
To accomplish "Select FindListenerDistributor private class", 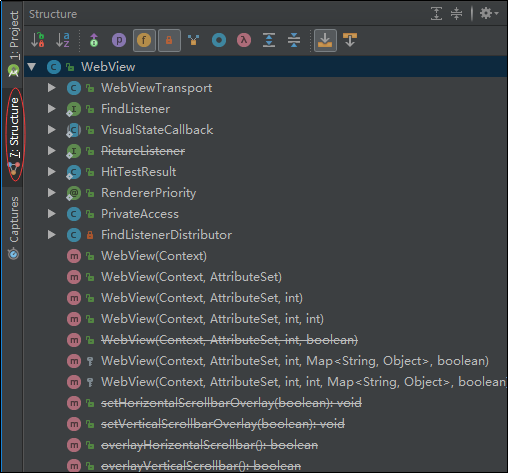I will (x=166, y=235).
